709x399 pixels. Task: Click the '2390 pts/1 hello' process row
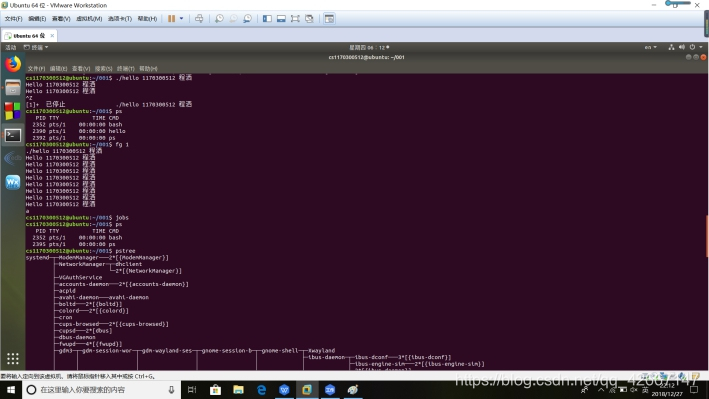click(79, 131)
